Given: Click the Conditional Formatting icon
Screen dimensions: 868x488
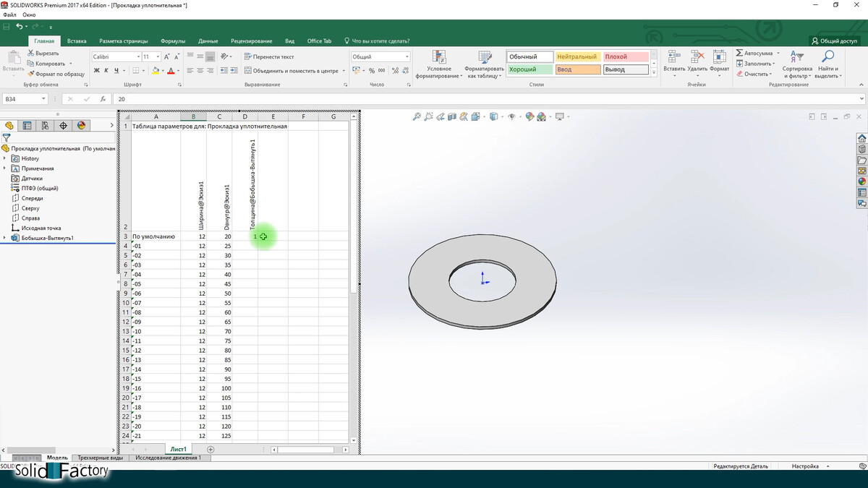Looking at the screenshot, I should [x=438, y=58].
